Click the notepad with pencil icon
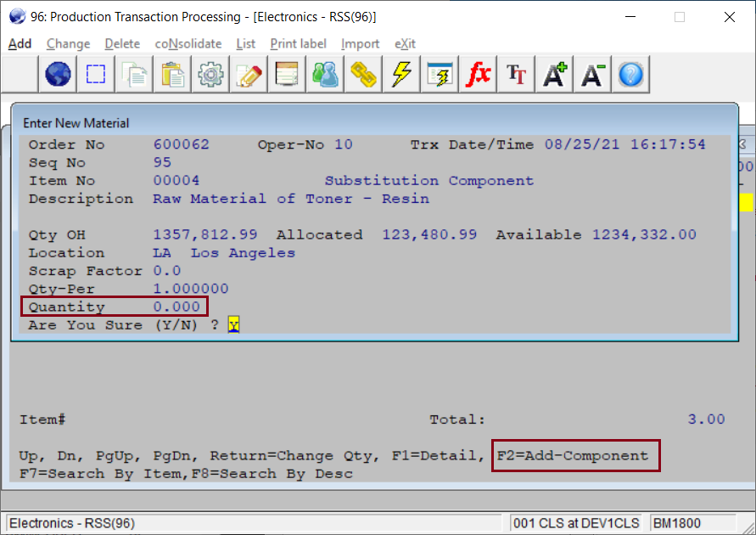Screen dimensions: 756x535 coord(249,74)
